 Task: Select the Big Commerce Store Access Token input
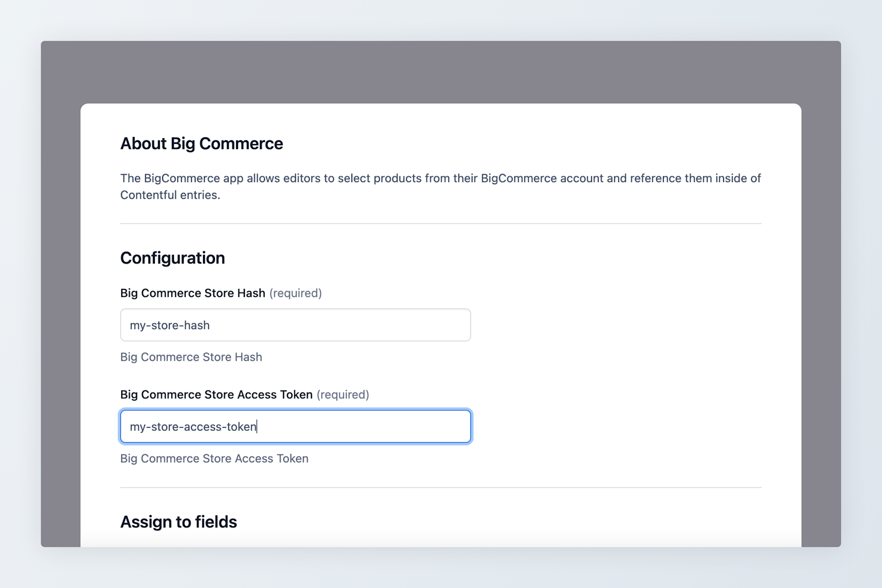pos(295,426)
